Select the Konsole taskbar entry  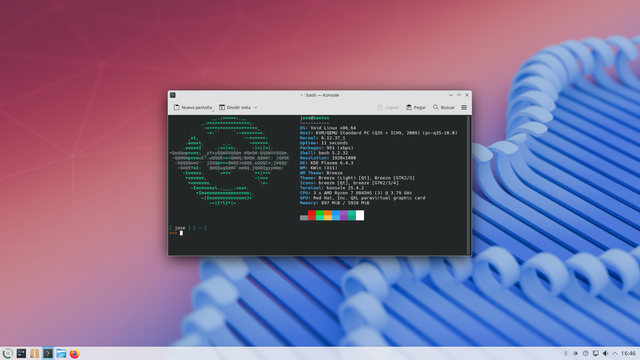[x=48, y=353]
